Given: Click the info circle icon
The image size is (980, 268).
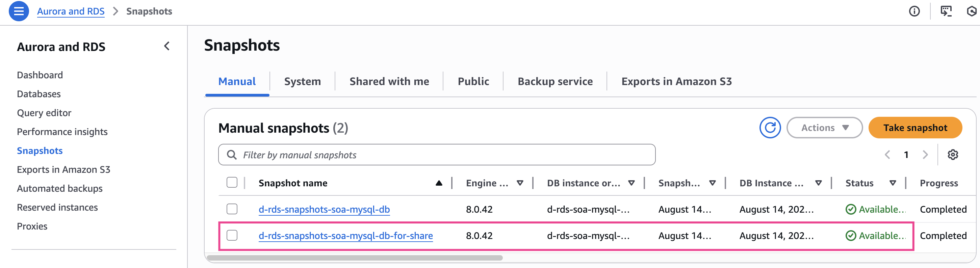Looking at the screenshot, I should pos(914,11).
